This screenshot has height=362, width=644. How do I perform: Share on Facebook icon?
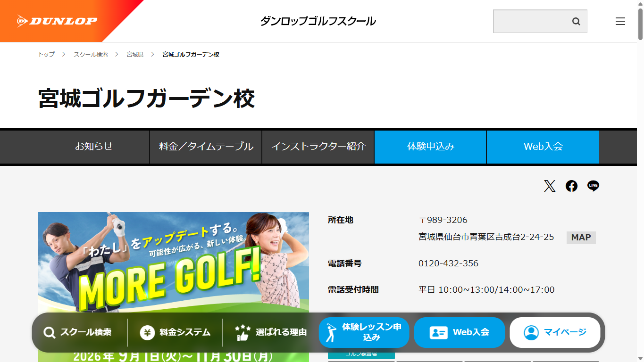tap(571, 186)
